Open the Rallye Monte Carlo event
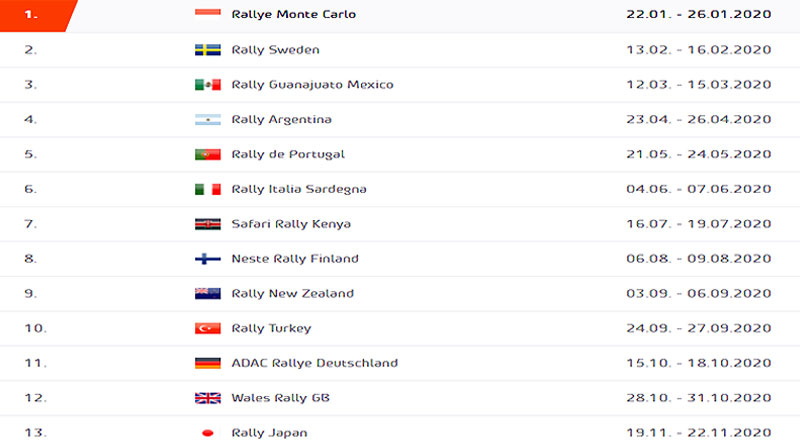 coord(293,14)
